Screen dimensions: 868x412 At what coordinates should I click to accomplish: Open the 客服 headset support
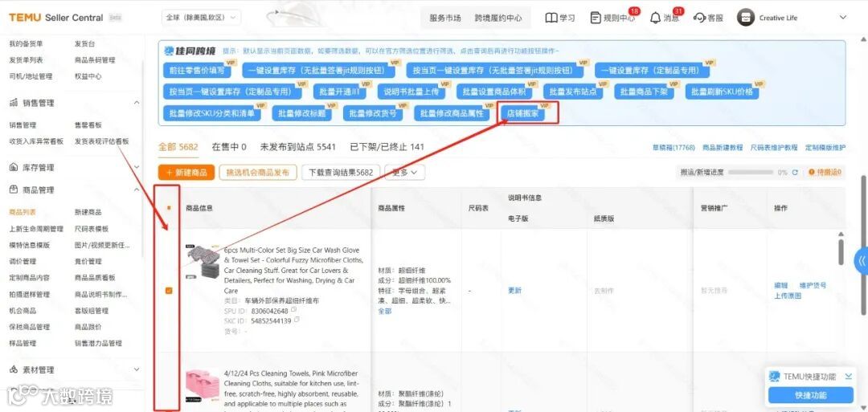[x=698, y=18]
